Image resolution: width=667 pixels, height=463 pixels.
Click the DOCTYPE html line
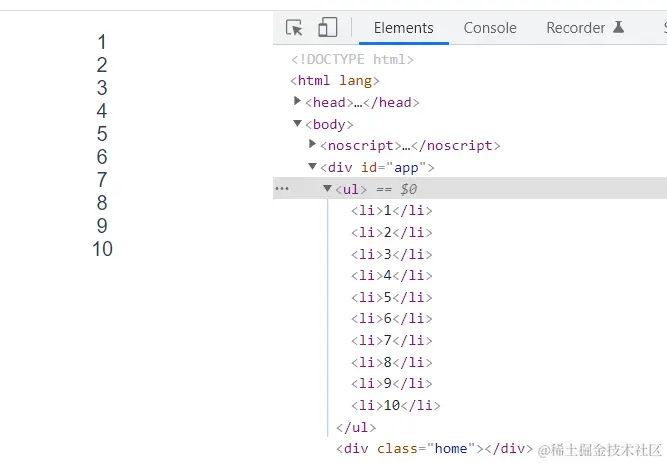[352, 59]
